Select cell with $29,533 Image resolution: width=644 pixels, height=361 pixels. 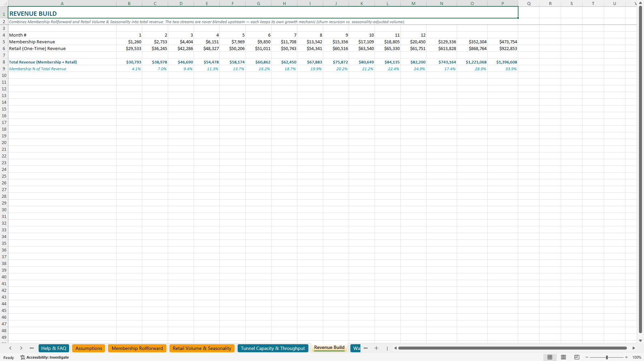tap(129, 49)
